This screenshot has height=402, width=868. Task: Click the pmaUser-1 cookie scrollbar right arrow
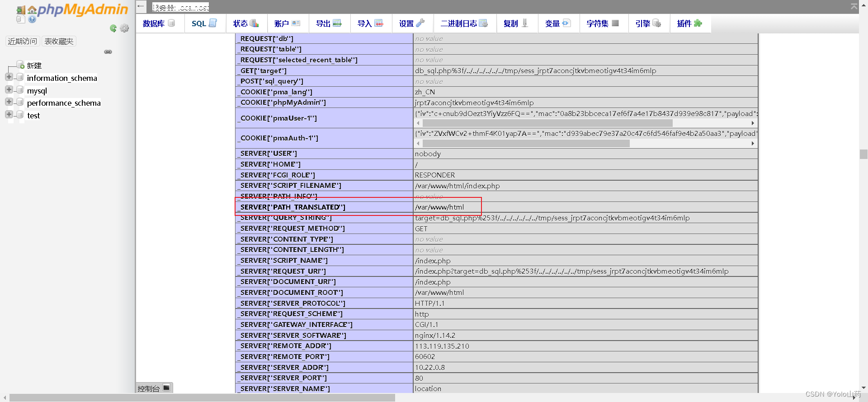pyautogui.click(x=753, y=123)
